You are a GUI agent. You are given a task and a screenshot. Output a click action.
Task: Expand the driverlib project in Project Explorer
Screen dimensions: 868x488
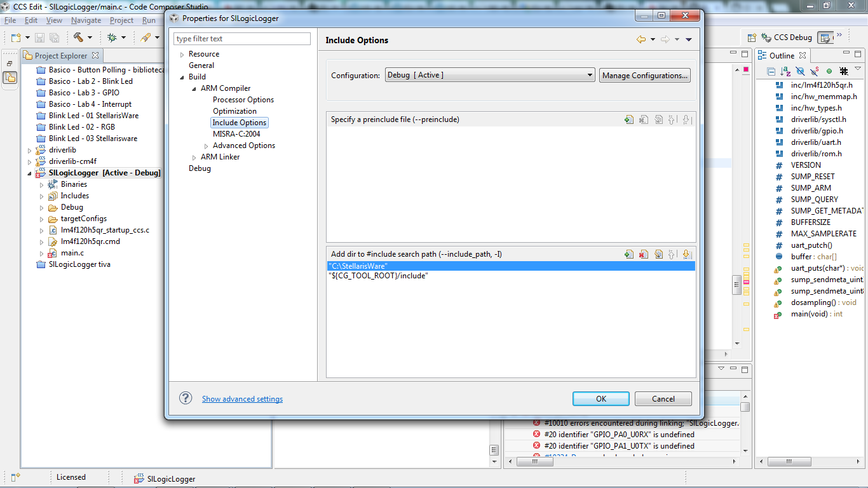(29, 150)
